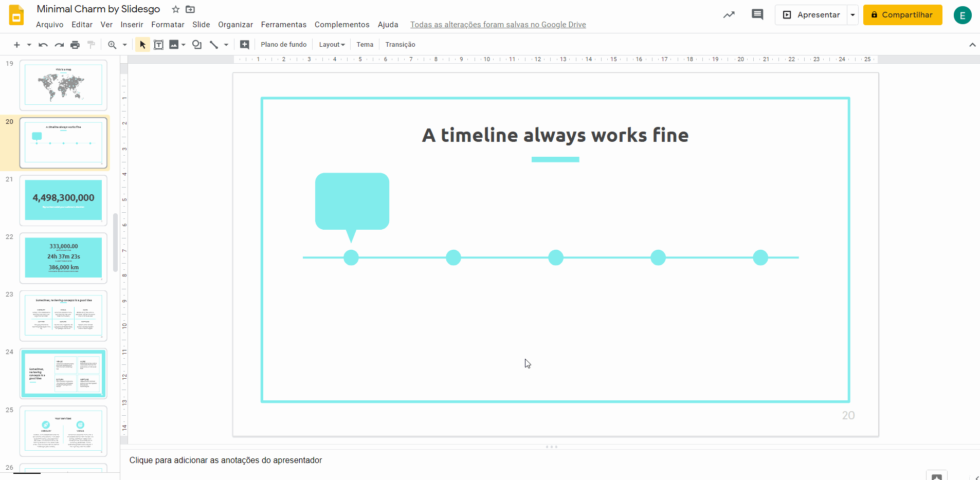Click the Apresentar button
The height and width of the screenshot is (480, 980).
click(x=811, y=15)
